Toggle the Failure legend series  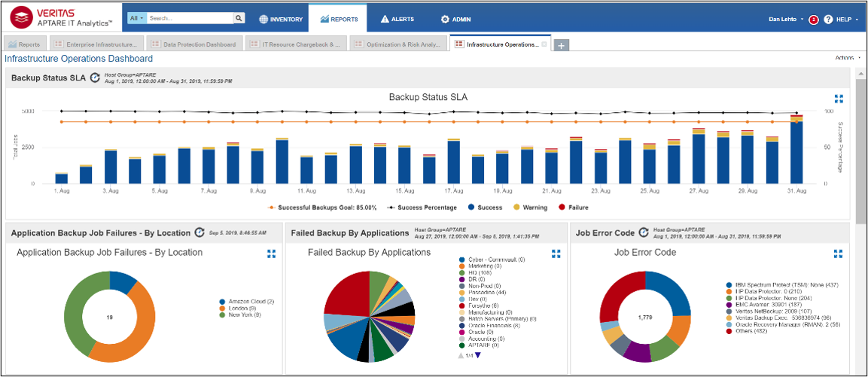pos(574,208)
